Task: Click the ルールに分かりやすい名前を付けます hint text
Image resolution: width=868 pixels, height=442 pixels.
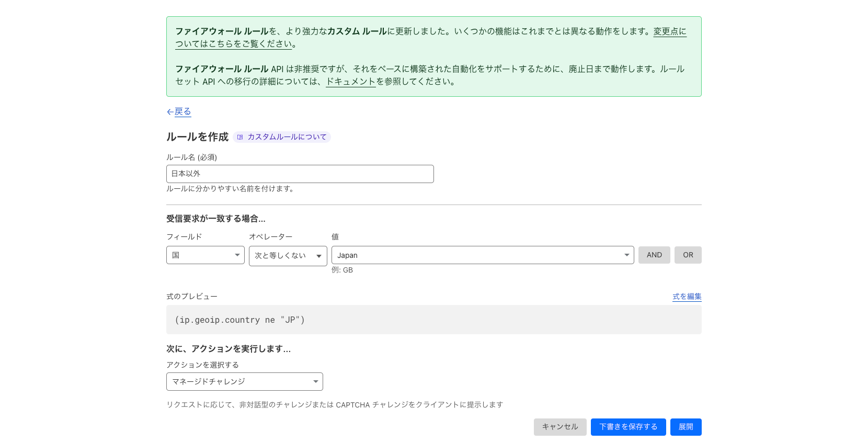Action: [231, 189]
